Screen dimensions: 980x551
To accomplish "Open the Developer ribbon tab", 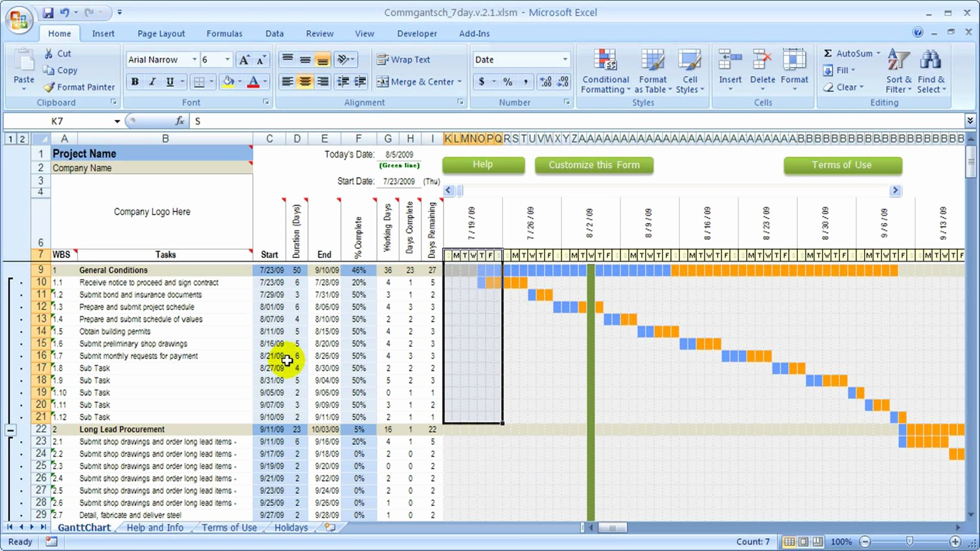I will 417,34.
